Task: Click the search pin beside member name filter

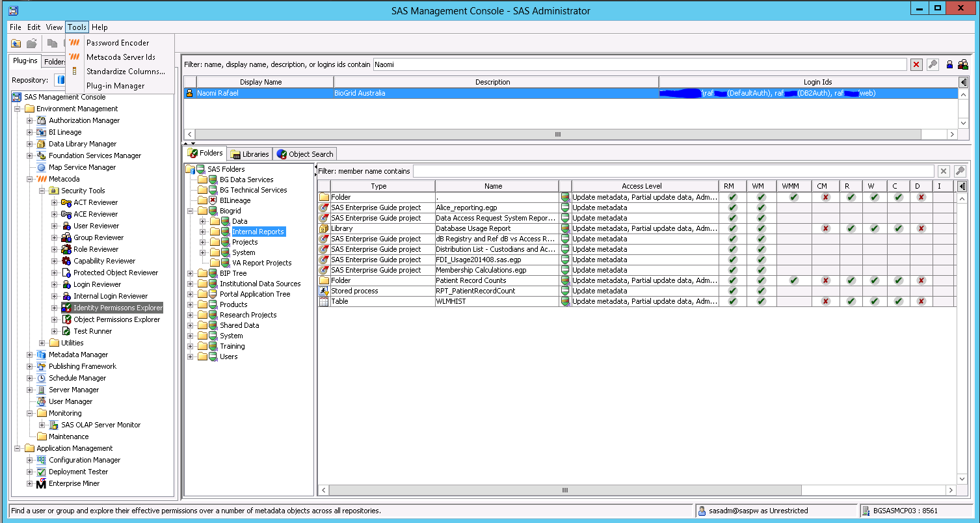Action: pyautogui.click(x=960, y=171)
